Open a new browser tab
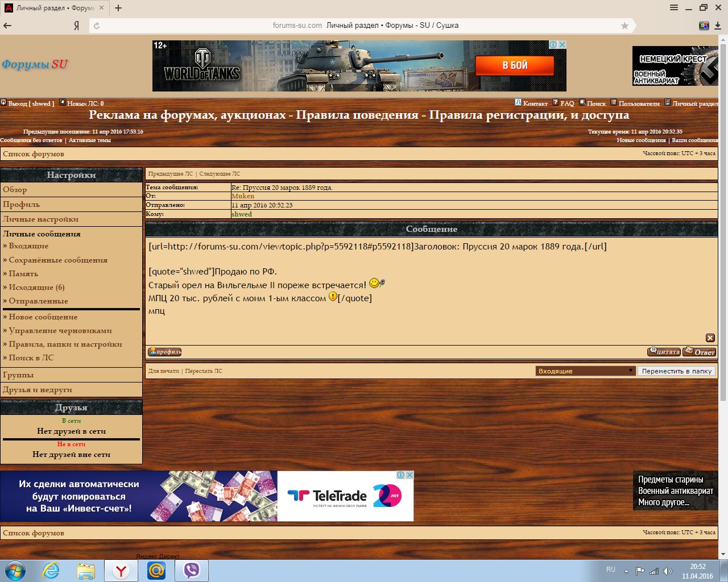Viewport: 728px width, 582px height. tap(118, 8)
